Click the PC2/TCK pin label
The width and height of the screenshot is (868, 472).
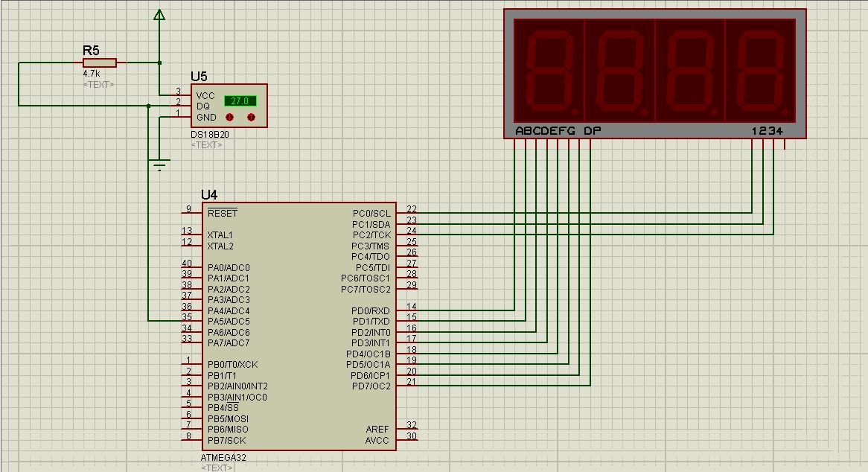(371, 235)
